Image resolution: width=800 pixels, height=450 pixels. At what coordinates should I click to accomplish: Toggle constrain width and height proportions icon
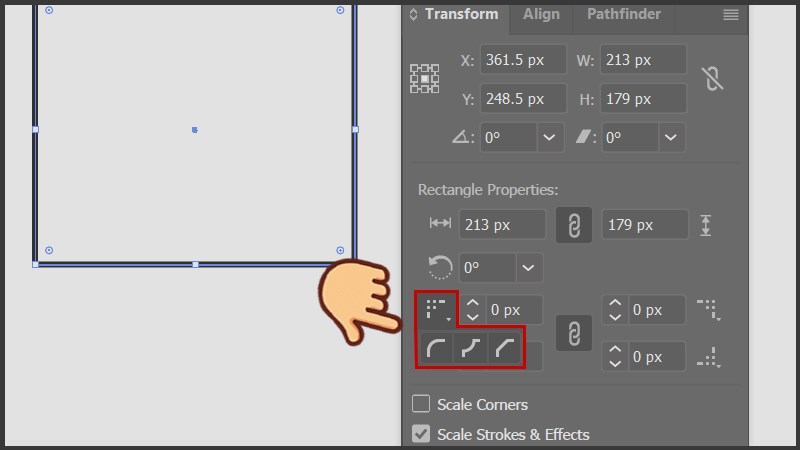tap(711, 79)
